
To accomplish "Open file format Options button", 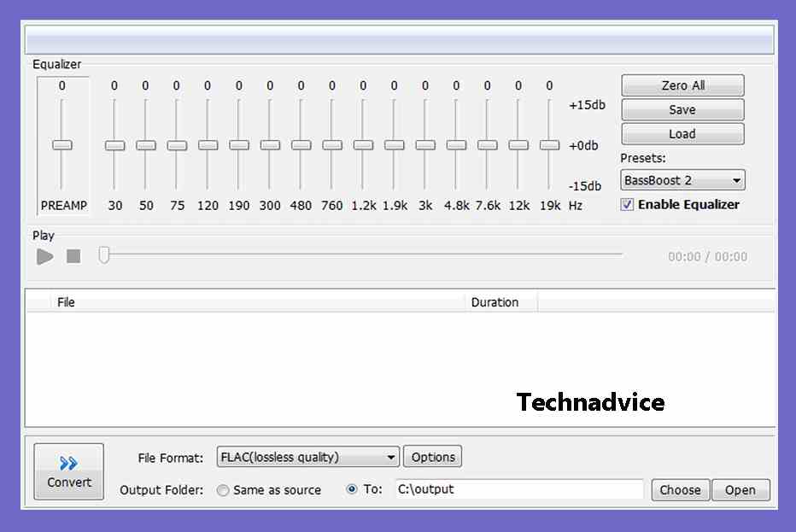I will pyautogui.click(x=432, y=457).
